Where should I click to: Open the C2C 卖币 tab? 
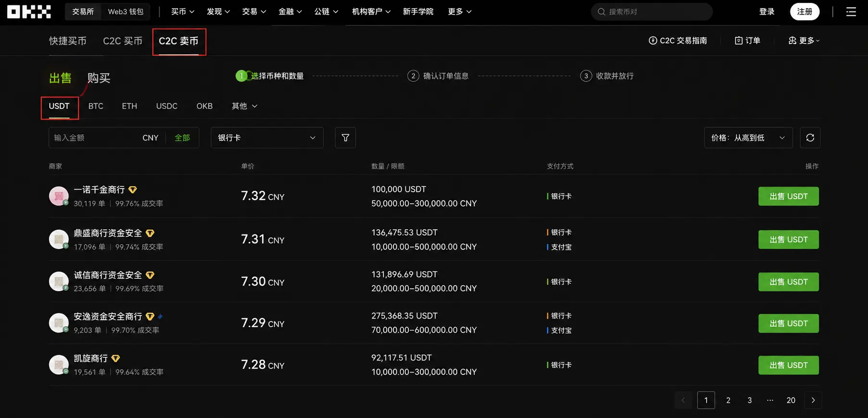(x=179, y=41)
